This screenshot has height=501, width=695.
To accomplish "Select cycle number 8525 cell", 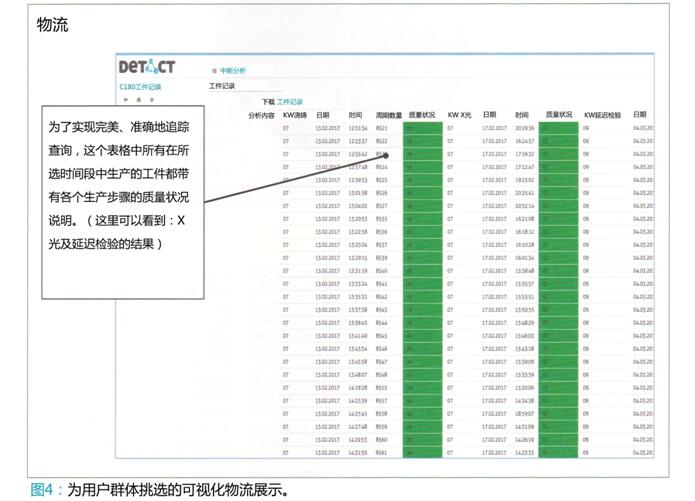I will click(382, 180).
